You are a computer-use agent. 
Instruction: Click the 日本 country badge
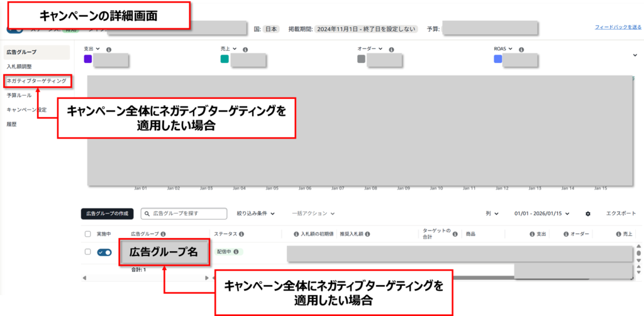[x=270, y=29]
